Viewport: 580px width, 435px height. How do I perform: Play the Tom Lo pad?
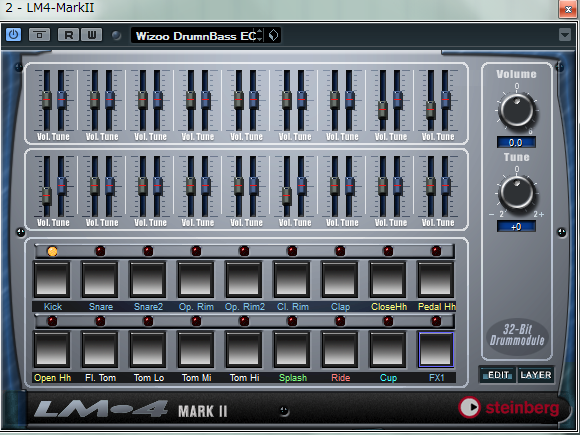[148, 350]
